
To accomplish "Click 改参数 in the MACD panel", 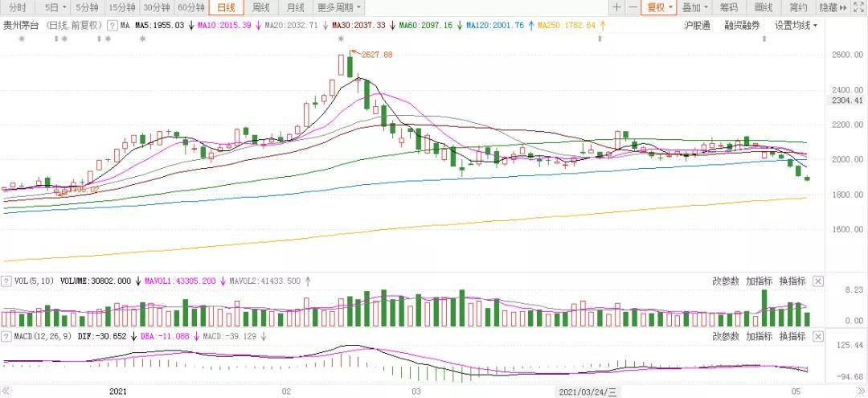I will tap(726, 336).
